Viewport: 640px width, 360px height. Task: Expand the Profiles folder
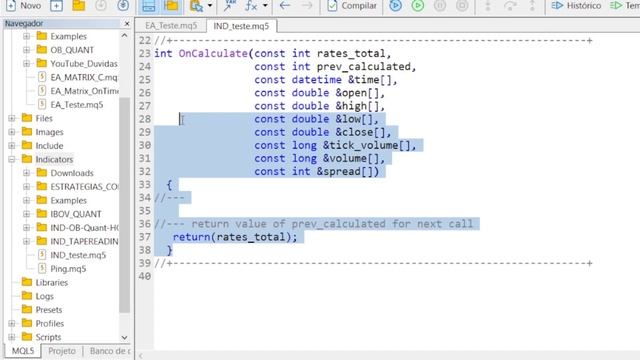pos(12,323)
